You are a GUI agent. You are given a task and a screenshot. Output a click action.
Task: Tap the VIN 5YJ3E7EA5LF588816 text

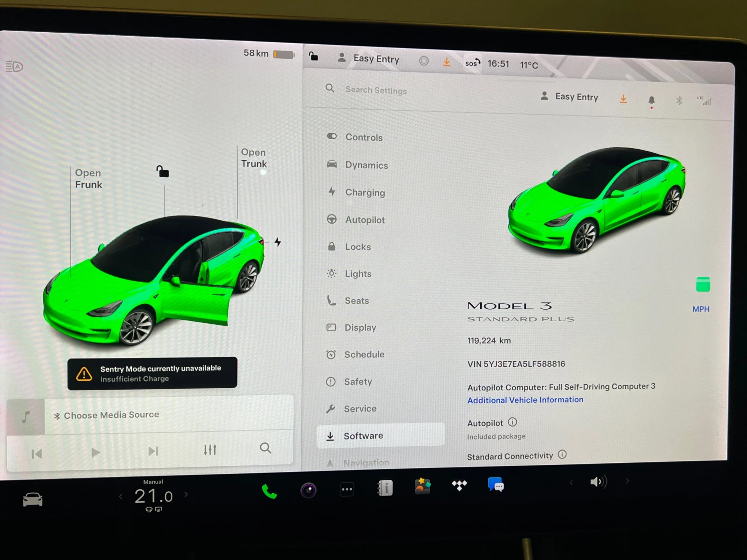pyautogui.click(x=516, y=364)
